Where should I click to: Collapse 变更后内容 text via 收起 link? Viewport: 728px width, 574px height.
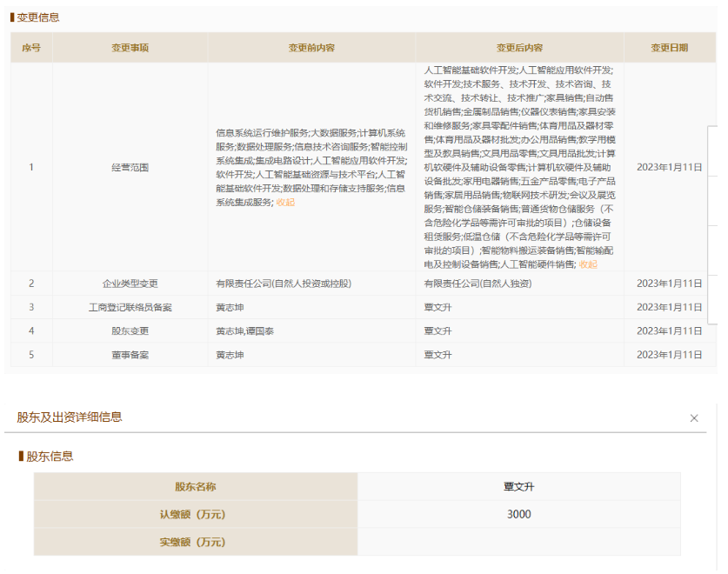coord(588,264)
